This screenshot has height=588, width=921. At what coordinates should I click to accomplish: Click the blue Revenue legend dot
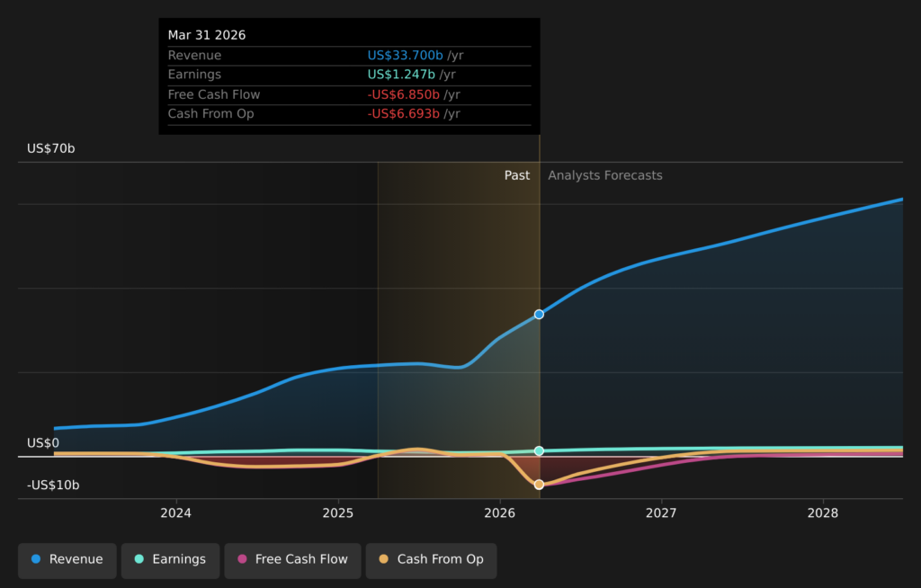click(36, 559)
